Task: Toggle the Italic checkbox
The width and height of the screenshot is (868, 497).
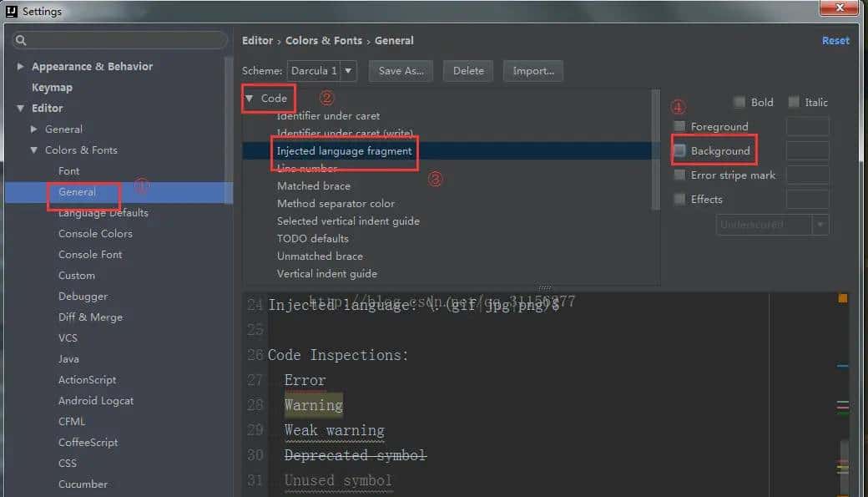Action: pyautogui.click(x=794, y=102)
